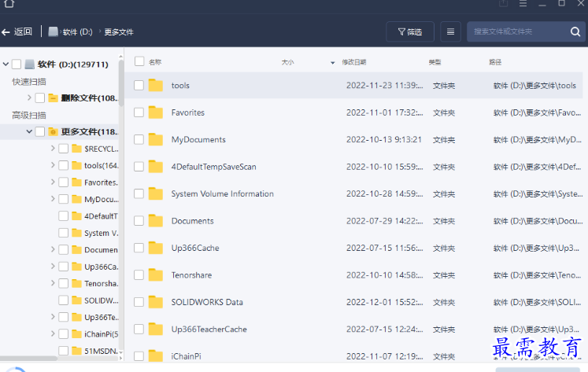588x372 pixels.
Task: Click the Tenorshare folder icon in list
Action: (156, 275)
